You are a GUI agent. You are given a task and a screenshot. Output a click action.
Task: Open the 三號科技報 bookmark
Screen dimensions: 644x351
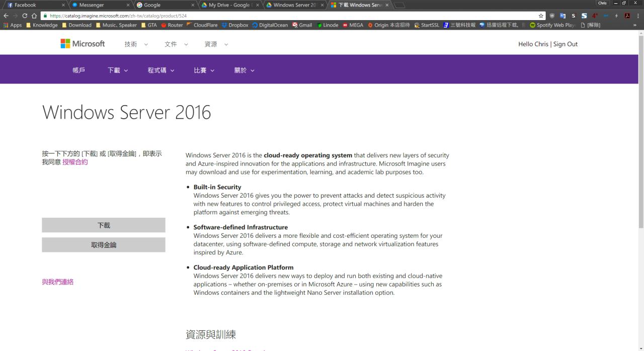[459, 25]
